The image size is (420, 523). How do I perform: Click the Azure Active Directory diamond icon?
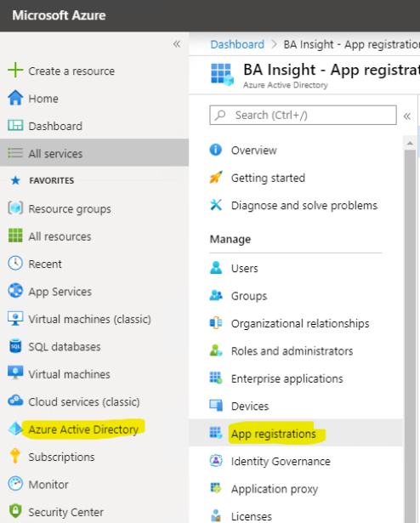[15, 429]
